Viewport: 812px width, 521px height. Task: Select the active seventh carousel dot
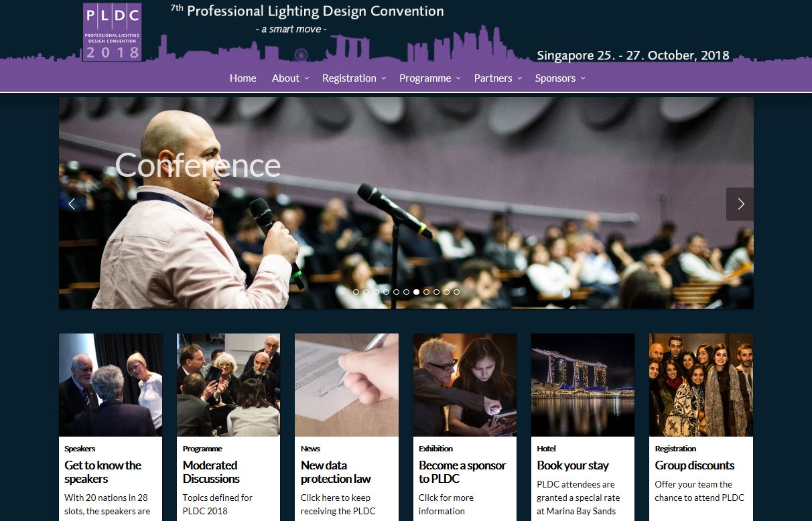[417, 292]
